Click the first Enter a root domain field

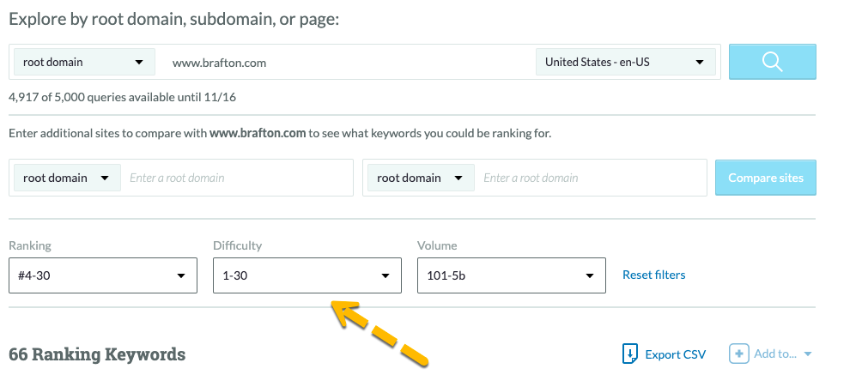click(x=236, y=178)
